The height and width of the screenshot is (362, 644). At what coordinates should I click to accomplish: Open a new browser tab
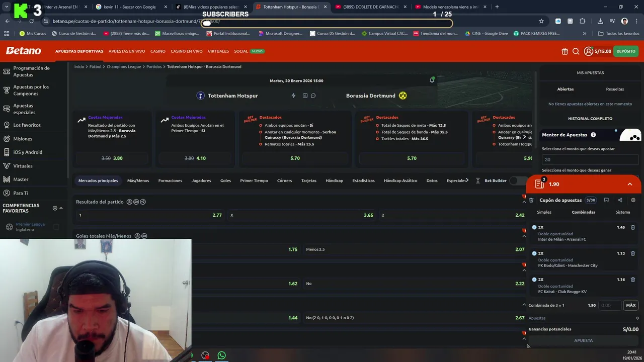point(497,7)
